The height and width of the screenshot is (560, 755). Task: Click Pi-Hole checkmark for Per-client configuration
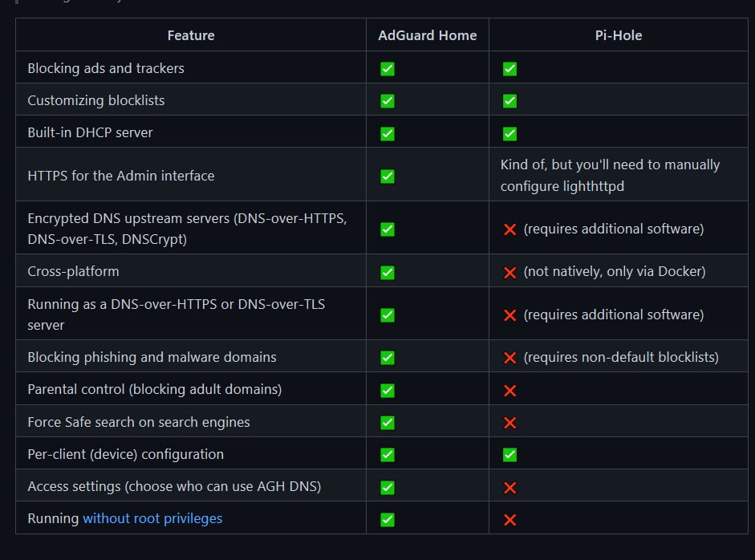[x=509, y=455]
